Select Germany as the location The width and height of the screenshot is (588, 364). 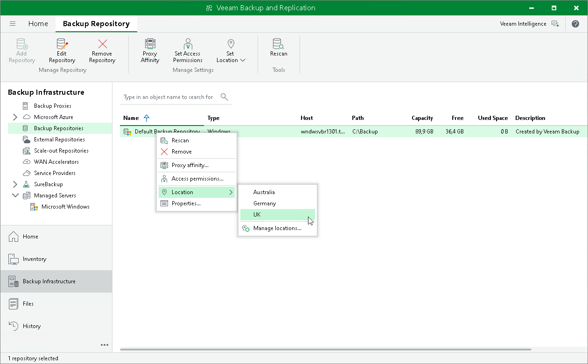coord(278,203)
